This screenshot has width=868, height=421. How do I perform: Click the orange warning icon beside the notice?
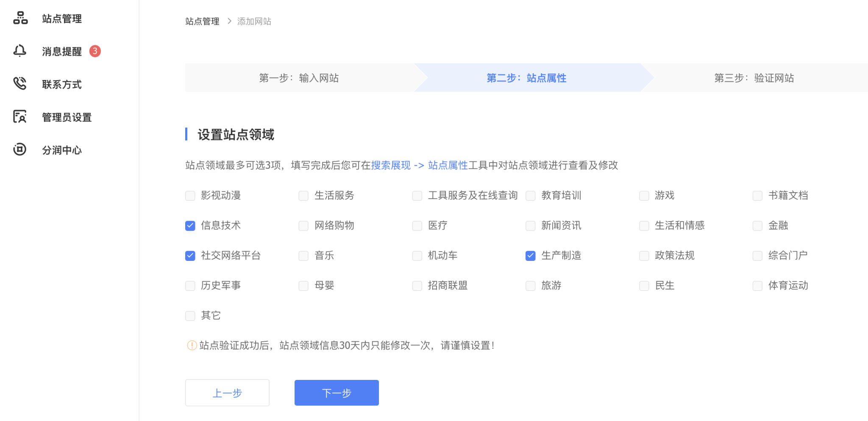click(x=192, y=346)
